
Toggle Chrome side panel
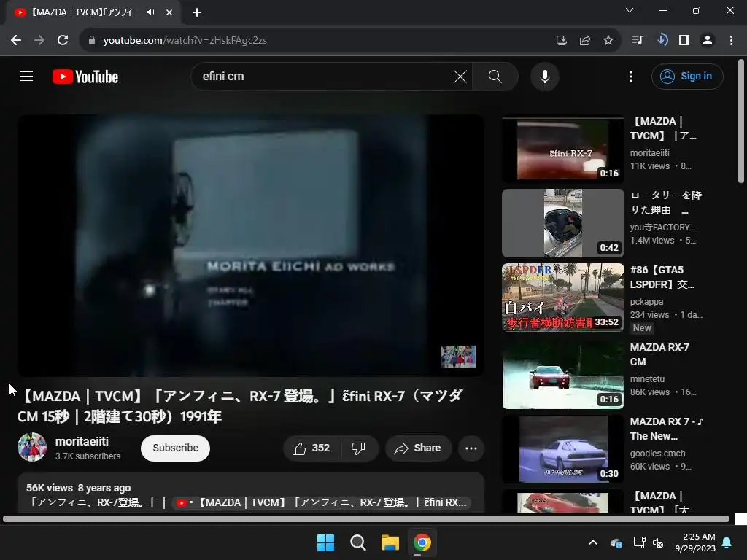coord(684,40)
